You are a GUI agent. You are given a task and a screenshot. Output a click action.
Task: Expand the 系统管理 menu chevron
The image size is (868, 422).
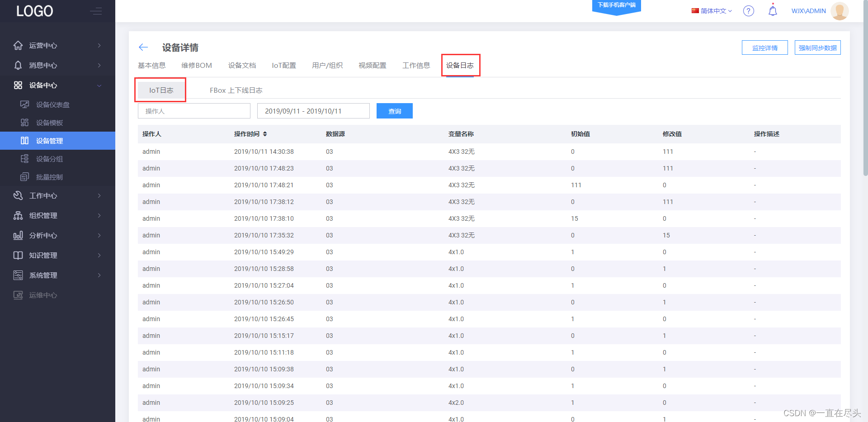99,275
